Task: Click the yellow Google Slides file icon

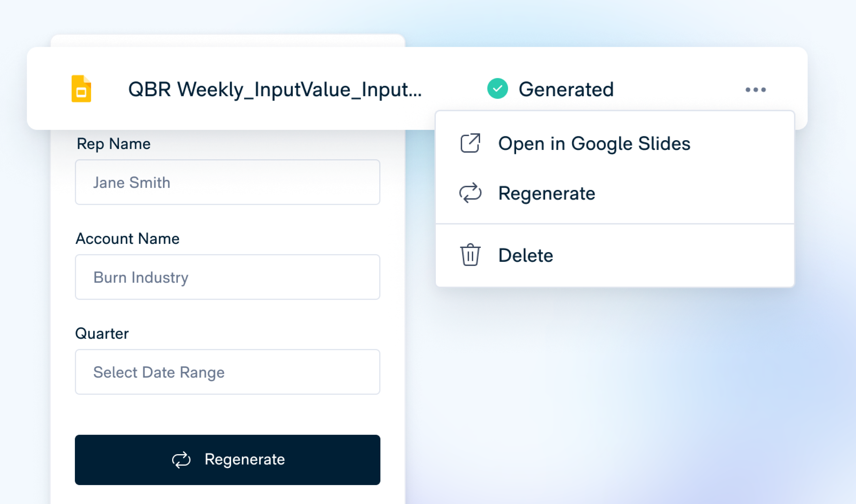Action: click(x=81, y=89)
